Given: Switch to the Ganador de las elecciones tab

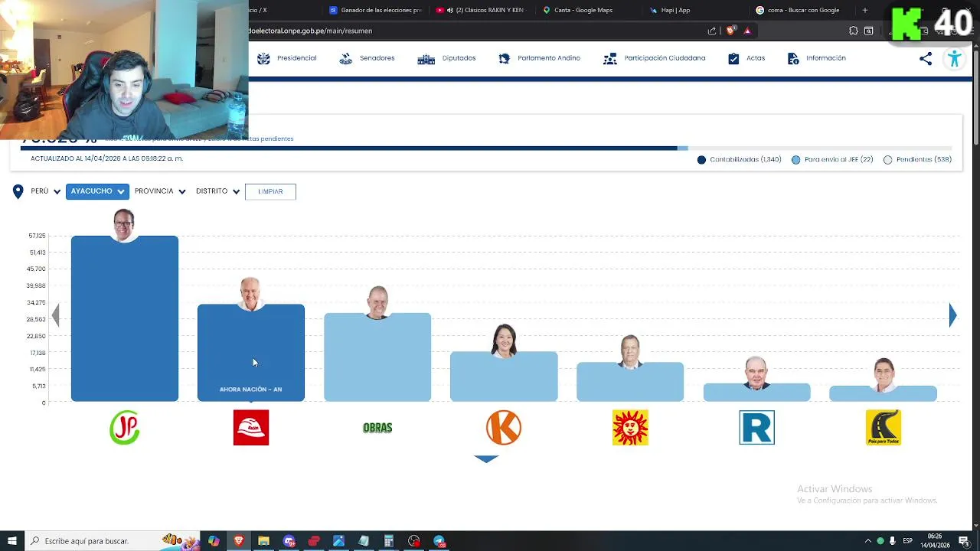Looking at the screenshot, I should click(375, 10).
